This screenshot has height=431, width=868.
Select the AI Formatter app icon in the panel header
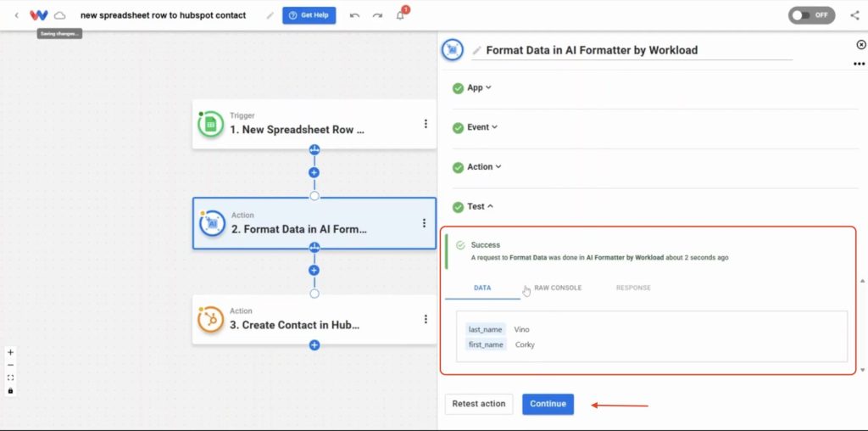pos(453,50)
